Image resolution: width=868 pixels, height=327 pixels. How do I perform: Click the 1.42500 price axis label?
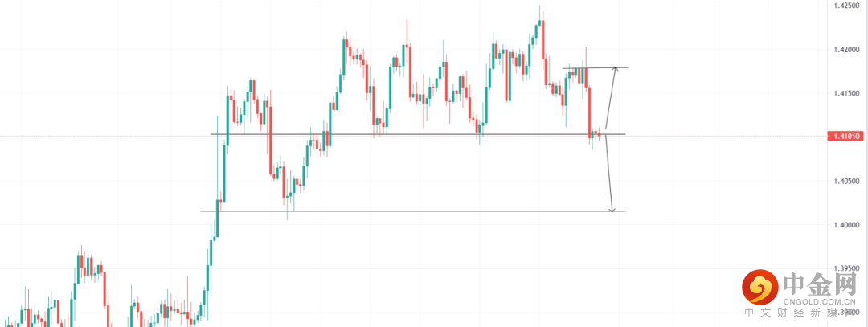(845, 6)
